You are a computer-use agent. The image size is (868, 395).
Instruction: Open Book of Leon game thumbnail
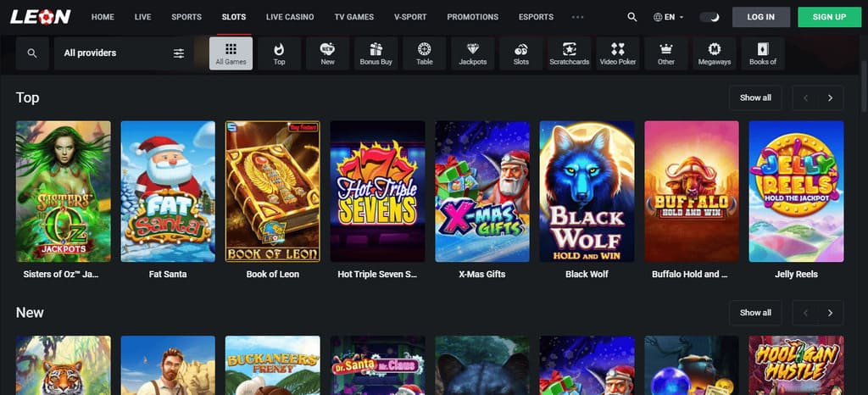[x=272, y=192]
